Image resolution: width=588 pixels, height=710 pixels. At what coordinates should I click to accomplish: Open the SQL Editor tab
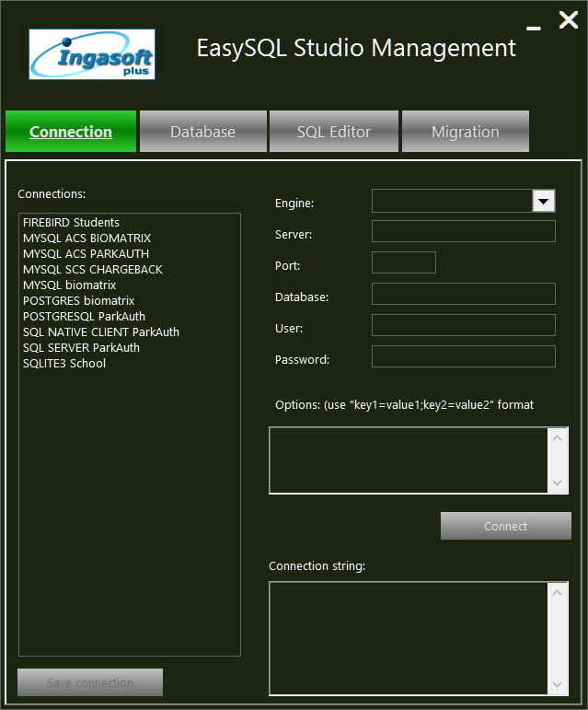coord(333,132)
